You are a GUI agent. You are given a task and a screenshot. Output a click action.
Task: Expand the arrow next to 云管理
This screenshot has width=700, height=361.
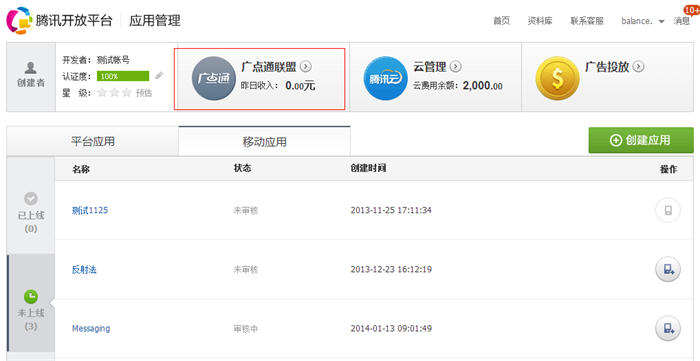pos(455,66)
